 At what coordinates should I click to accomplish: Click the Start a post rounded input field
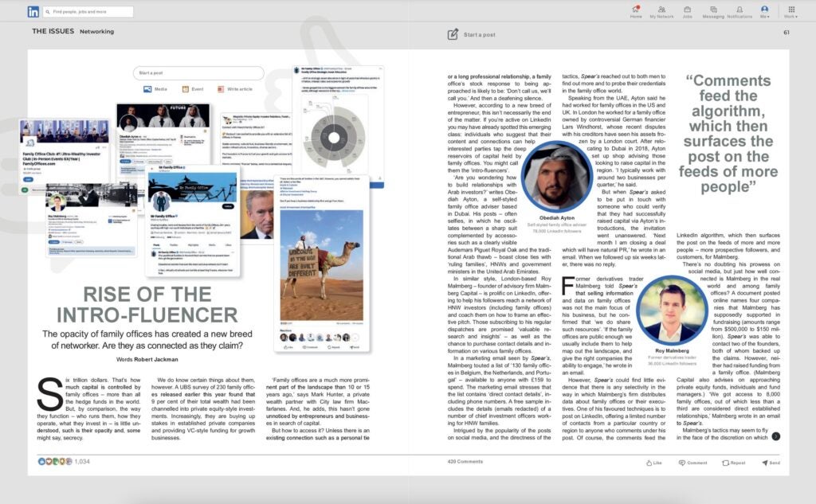point(198,72)
